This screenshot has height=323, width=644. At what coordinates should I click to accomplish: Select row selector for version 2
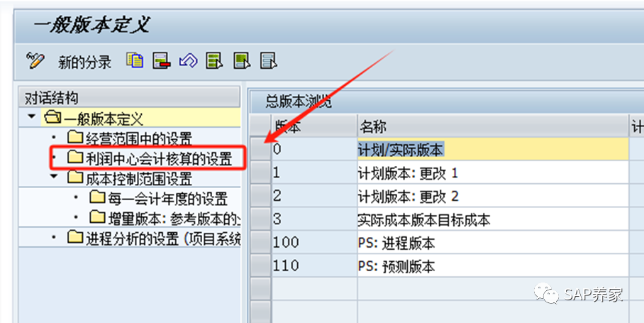point(261,196)
